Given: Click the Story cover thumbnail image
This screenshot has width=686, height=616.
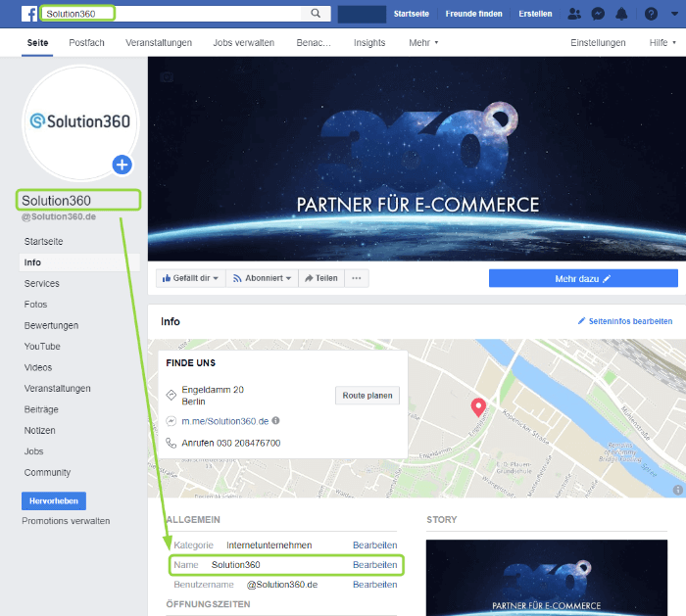Looking at the screenshot, I should (547, 578).
